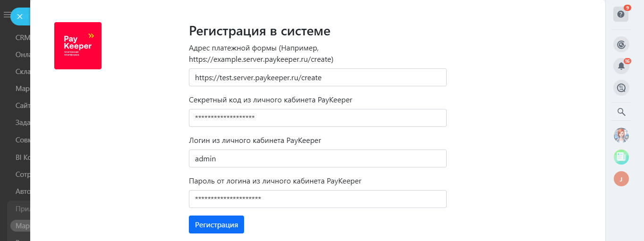The width and height of the screenshot is (644, 241).
Task: Go to the "Зада" left menu item
Action: tap(23, 123)
